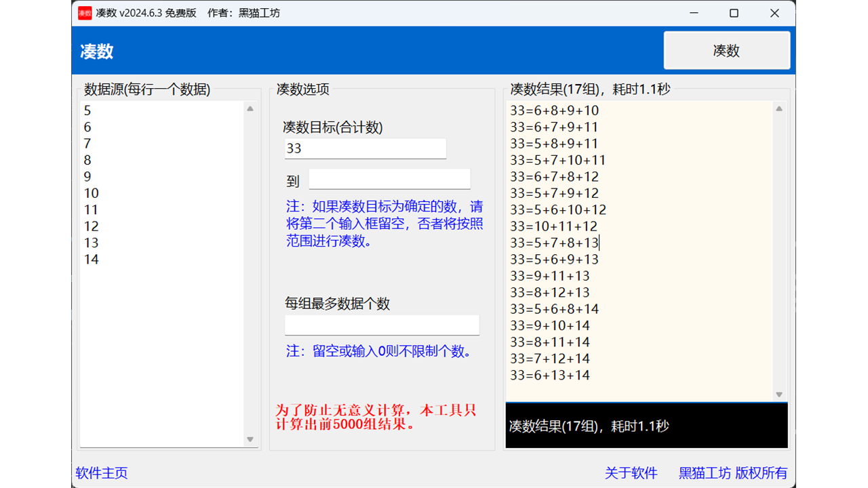Click results list scroll up arrow
Viewport: 868px width, 488px height.
click(x=779, y=108)
